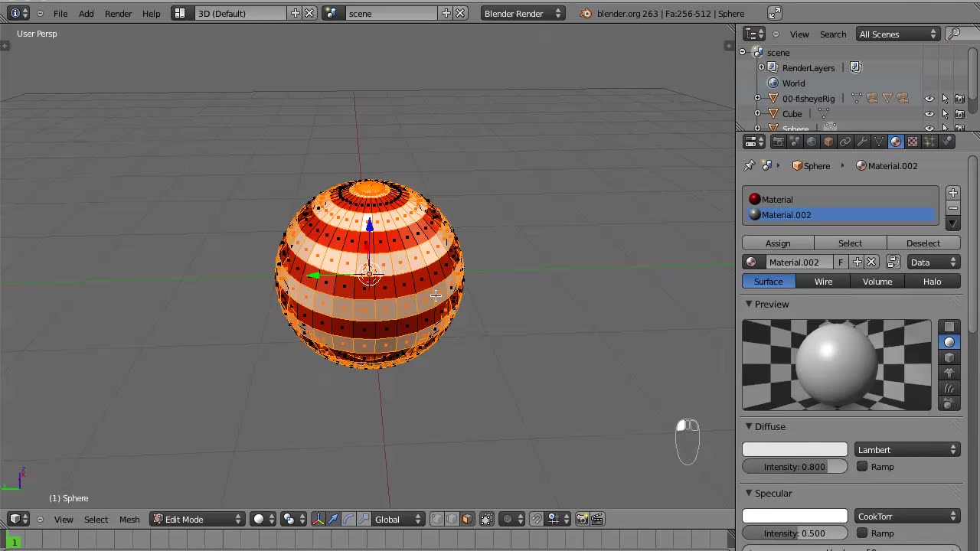Toggle visibility eye for 00-fisheyeRig
Viewport: 980px width, 551px height.
coord(929,99)
